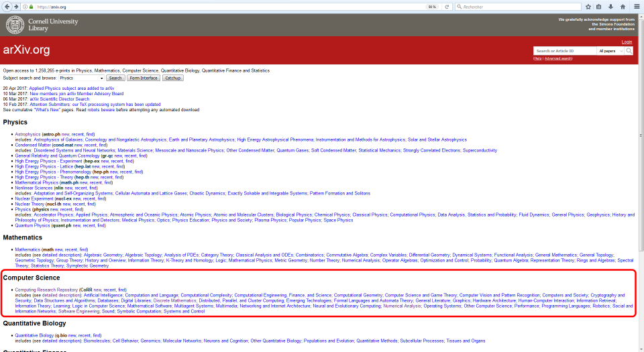Open Cornell University Library link
The image size is (644, 352).
point(53,25)
